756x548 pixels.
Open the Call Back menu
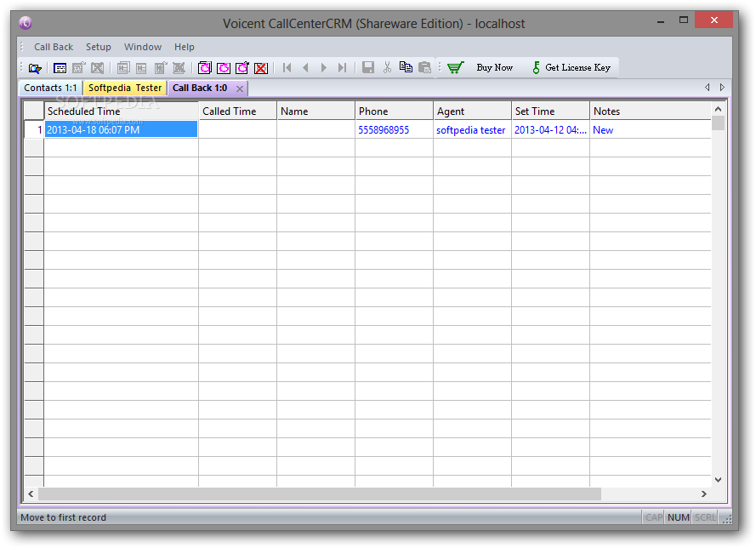click(54, 47)
